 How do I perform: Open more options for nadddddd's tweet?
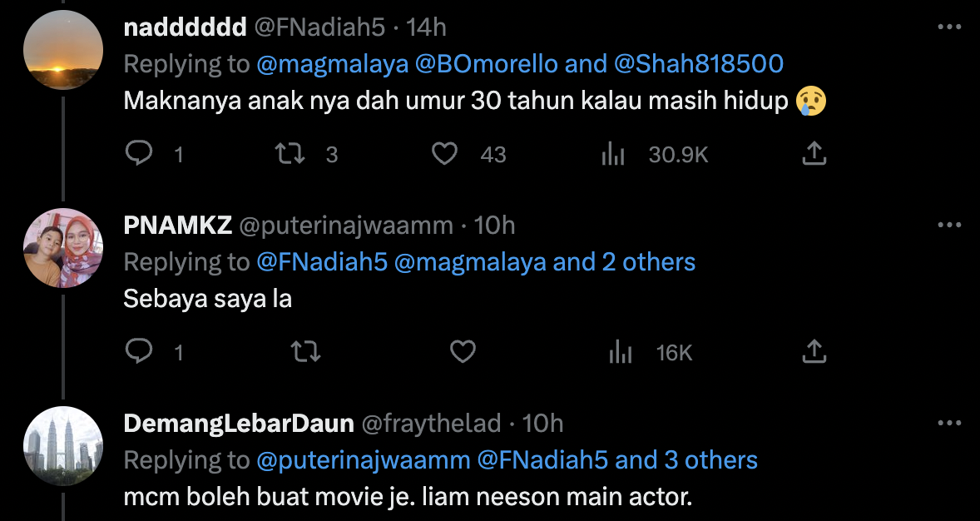tap(949, 27)
